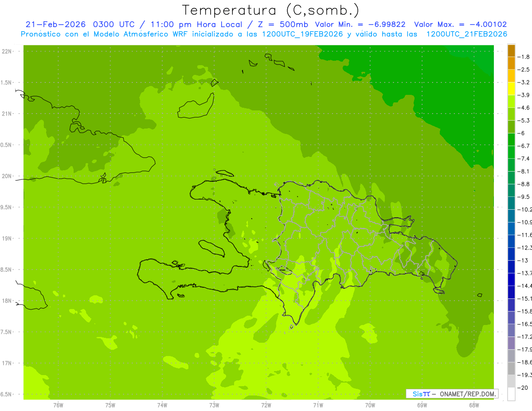532x411 pixels.
Task: Click the '70W' longitude axis label
Action: tap(370, 404)
